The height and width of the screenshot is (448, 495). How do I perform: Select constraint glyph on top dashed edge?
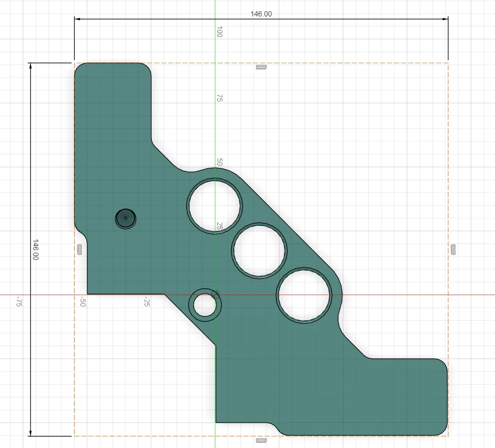click(x=261, y=67)
